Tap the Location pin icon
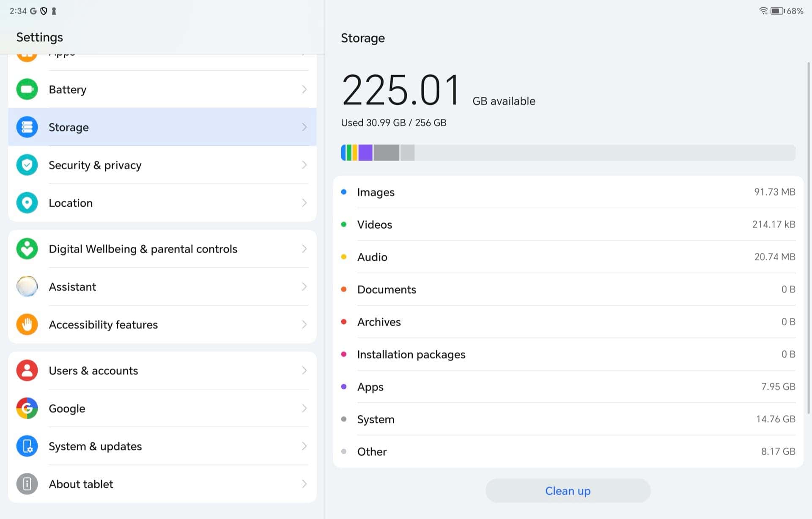Viewport: 812px width, 519px height. [x=27, y=203]
